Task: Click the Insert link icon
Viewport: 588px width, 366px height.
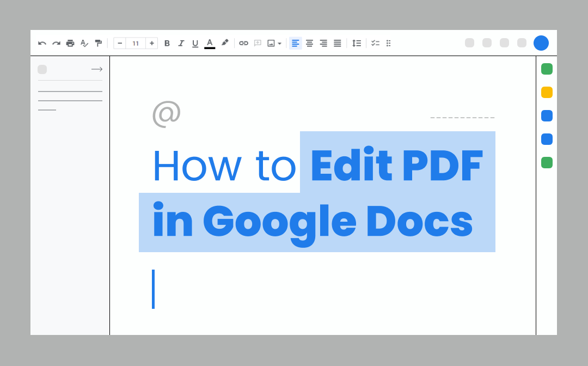Action: pyautogui.click(x=244, y=44)
